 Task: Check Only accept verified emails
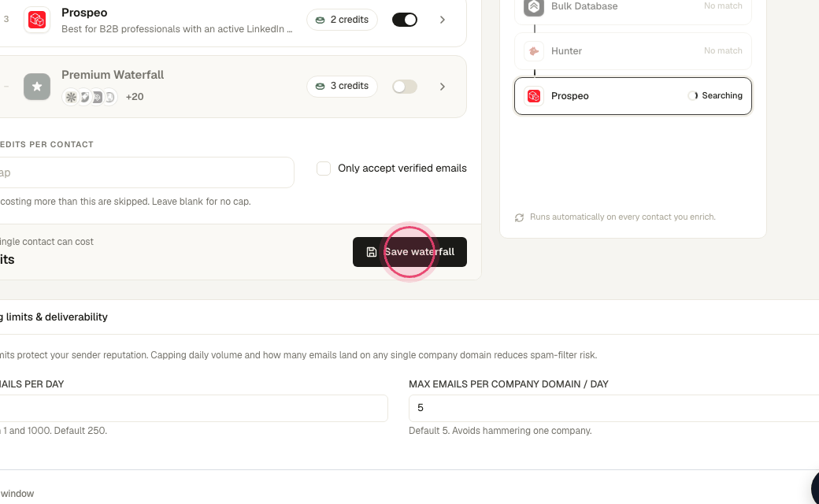coord(324,169)
